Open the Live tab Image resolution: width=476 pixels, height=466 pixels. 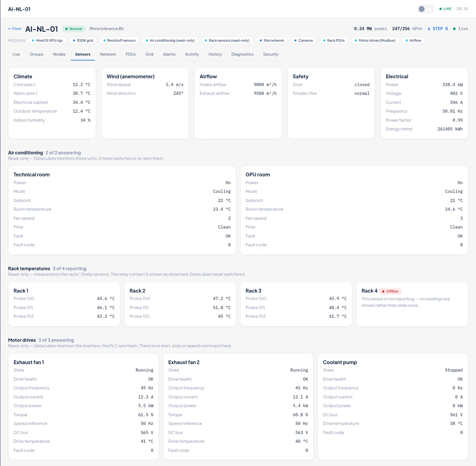click(16, 54)
